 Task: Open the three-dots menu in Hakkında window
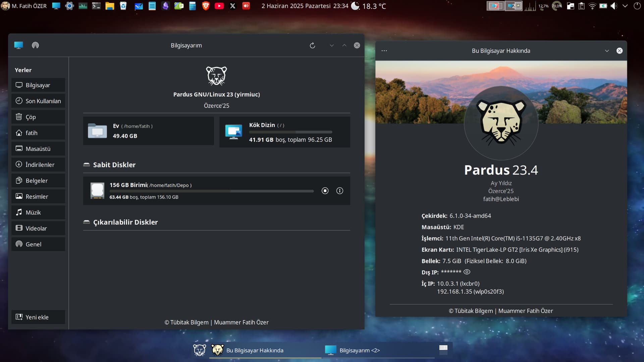tap(384, 51)
